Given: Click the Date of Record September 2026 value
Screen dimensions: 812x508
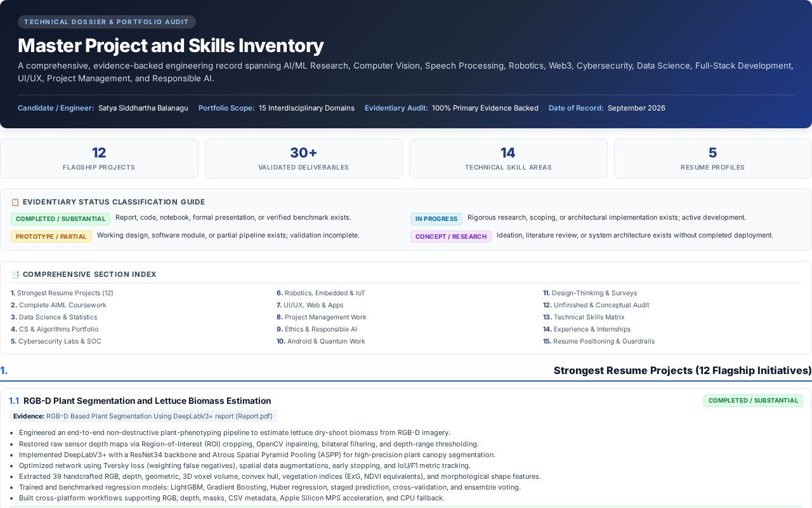Looking at the screenshot, I should point(636,108).
